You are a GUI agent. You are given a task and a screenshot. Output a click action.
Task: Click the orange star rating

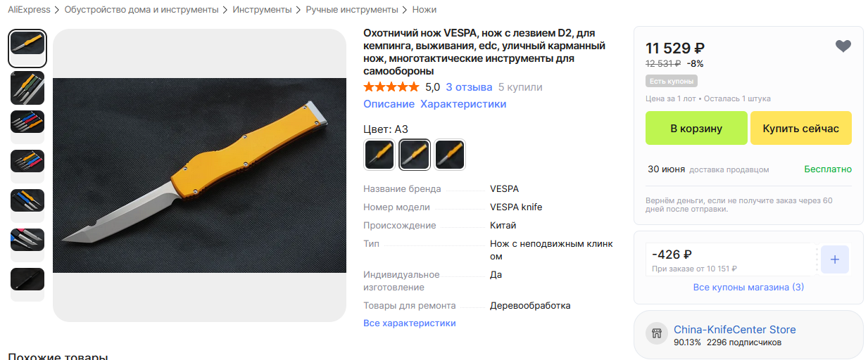tap(391, 87)
